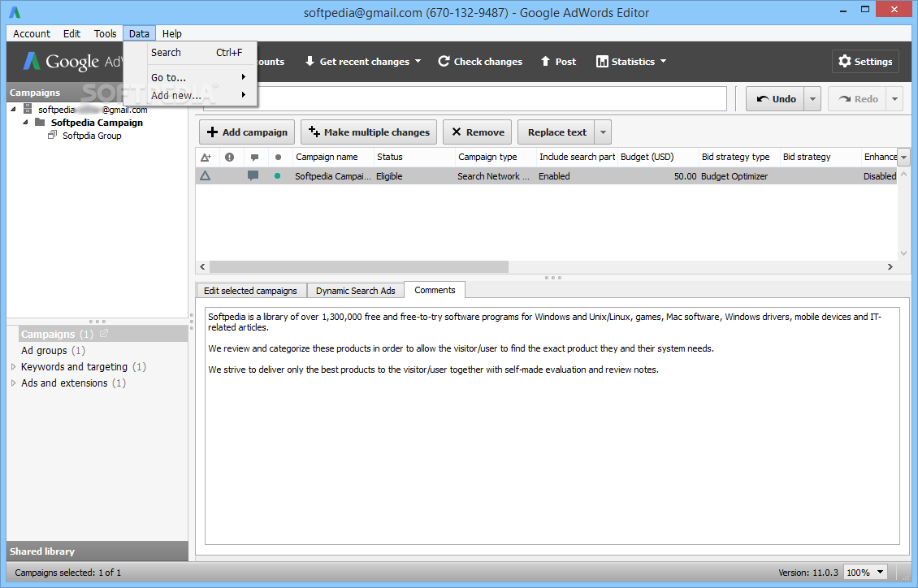This screenshot has width=918, height=588.
Task: Click inside the comments text area
Action: point(552,426)
